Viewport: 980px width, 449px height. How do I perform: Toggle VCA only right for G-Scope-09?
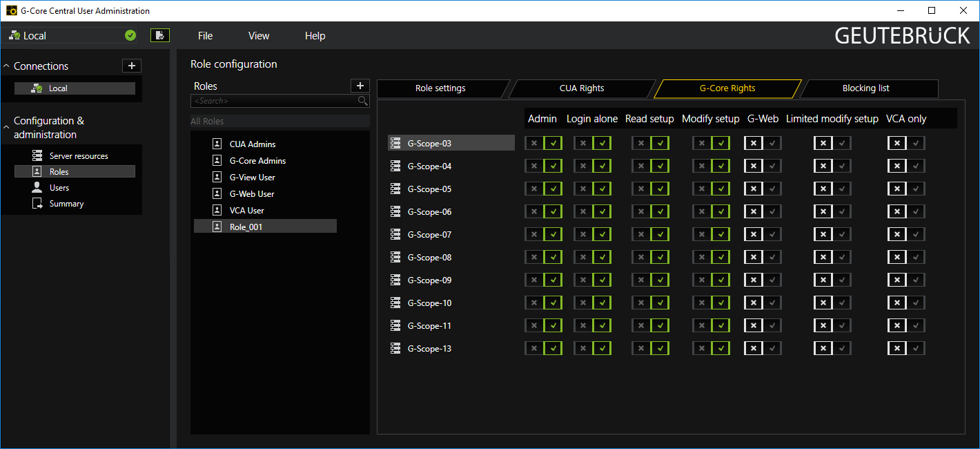coord(906,280)
